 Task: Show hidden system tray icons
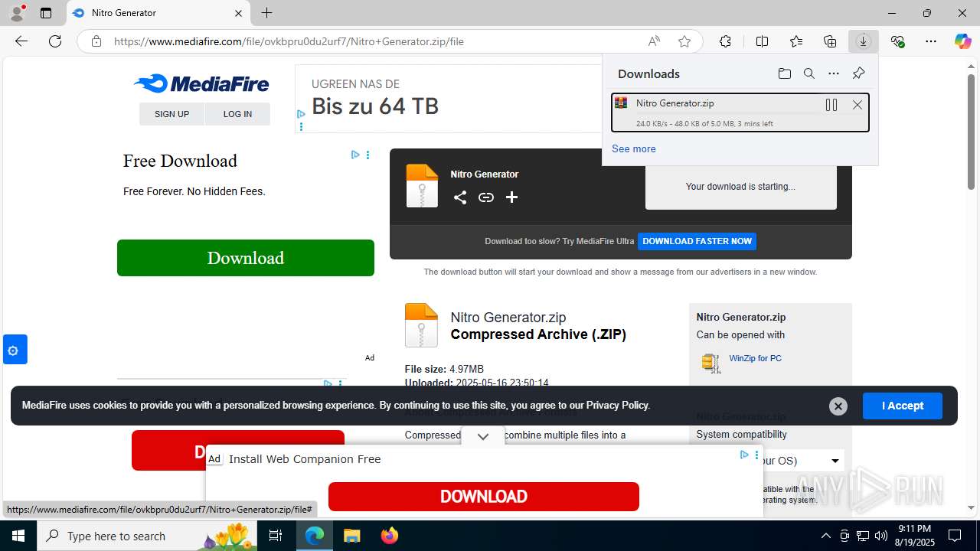point(825,536)
